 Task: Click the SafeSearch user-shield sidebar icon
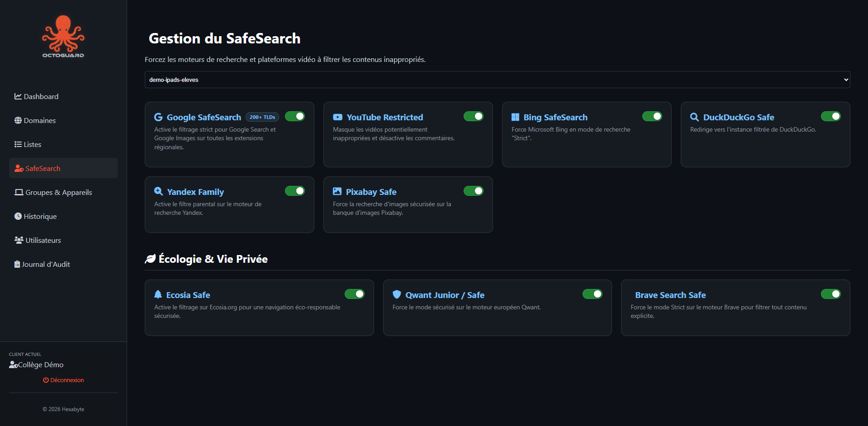(19, 168)
